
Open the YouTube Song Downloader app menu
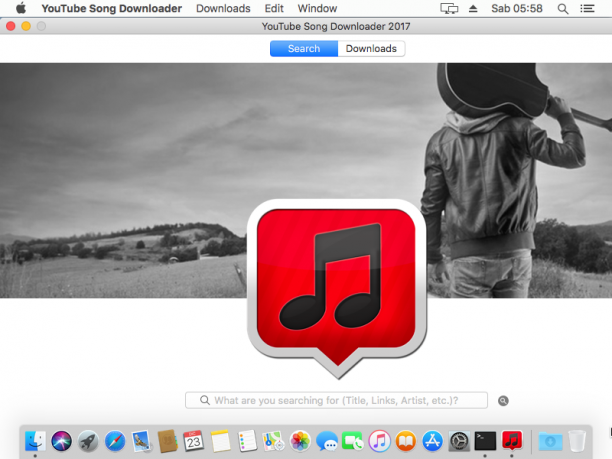pyautogui.click(x=112, y=9)
